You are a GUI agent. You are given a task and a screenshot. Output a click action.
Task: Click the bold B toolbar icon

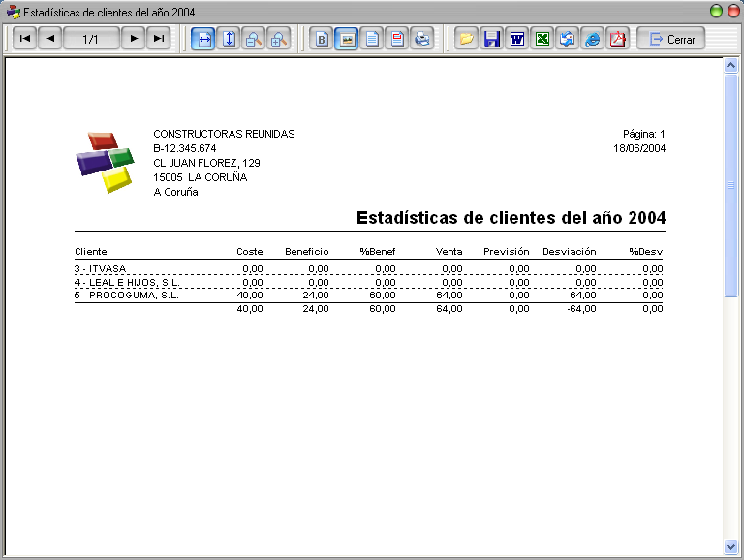click(322, 39)
